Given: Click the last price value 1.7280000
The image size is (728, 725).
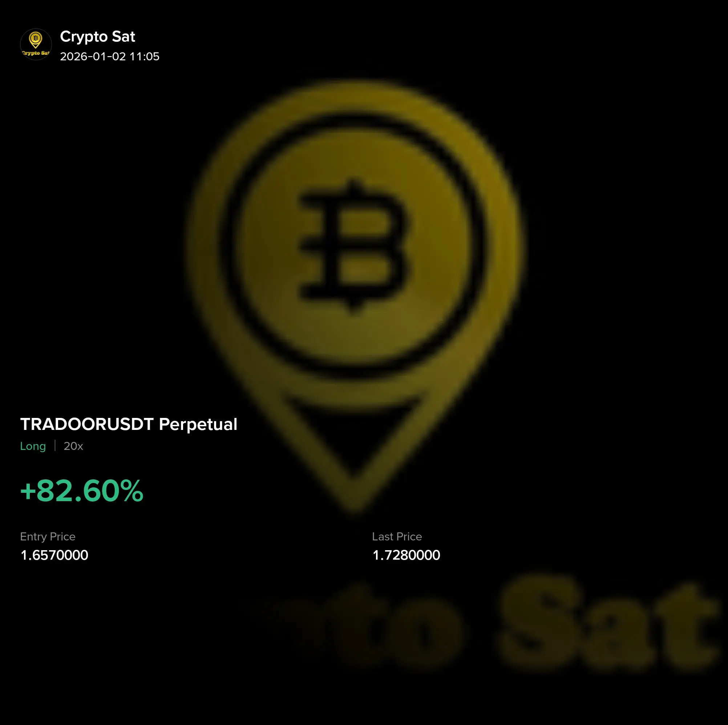Looking at the screenshot, I should click(406, 555).
